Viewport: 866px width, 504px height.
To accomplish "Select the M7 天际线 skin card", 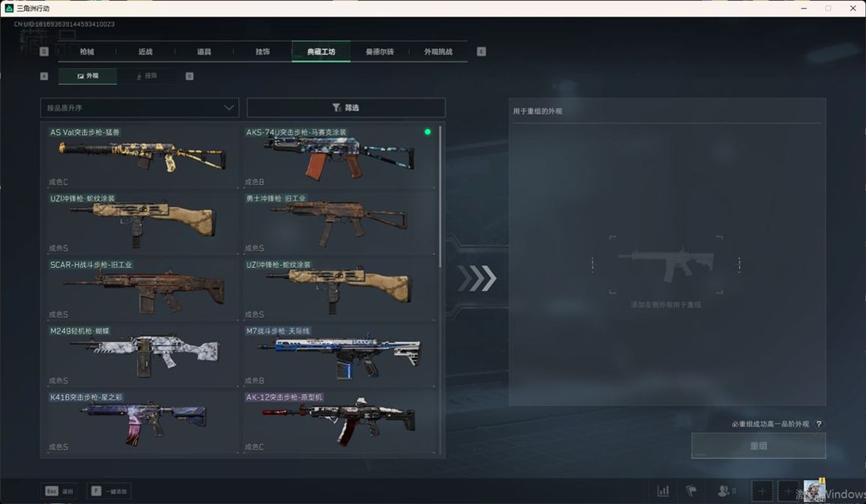I will click(x=339, y=354).
